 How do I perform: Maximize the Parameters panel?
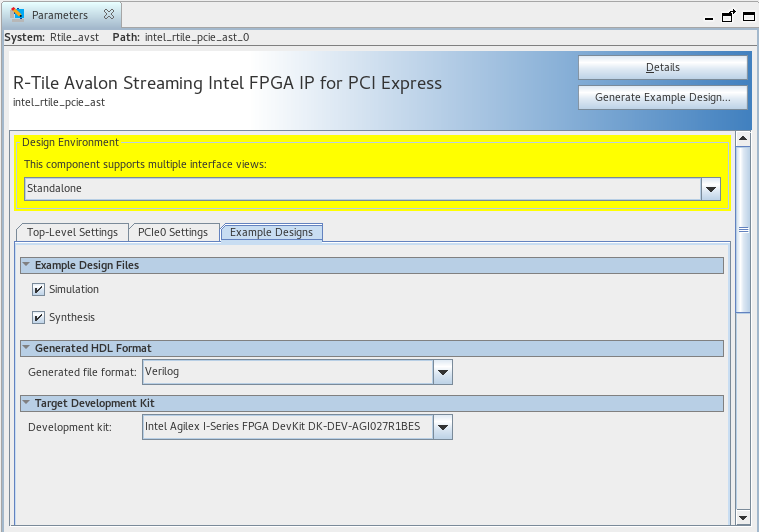747,16
